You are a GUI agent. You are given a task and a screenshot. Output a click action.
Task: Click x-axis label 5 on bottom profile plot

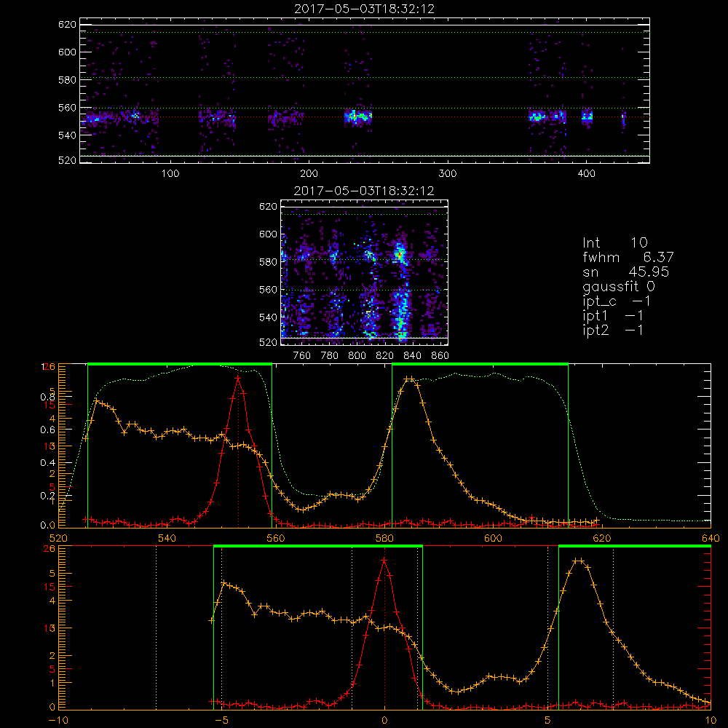(x=548, y=721)
